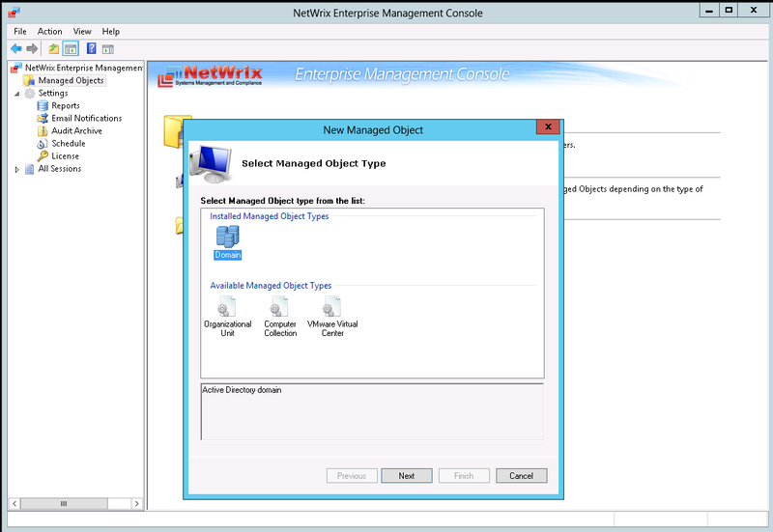Click the Schedule clock icon in tree
The image size is (773, 532).
(x=43, y=143)
